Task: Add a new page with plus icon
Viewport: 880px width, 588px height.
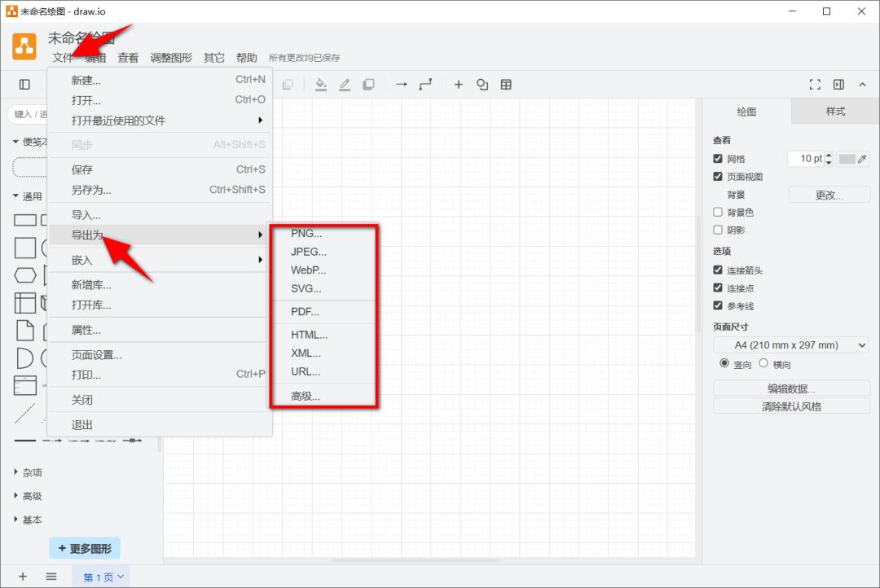Action: 23,577
